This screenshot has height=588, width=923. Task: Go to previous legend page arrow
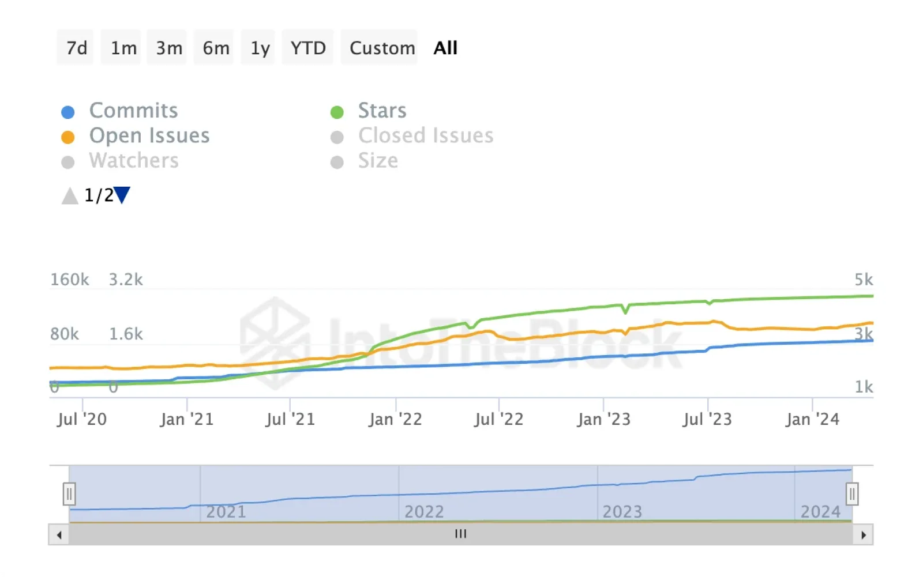click(70, 195)
